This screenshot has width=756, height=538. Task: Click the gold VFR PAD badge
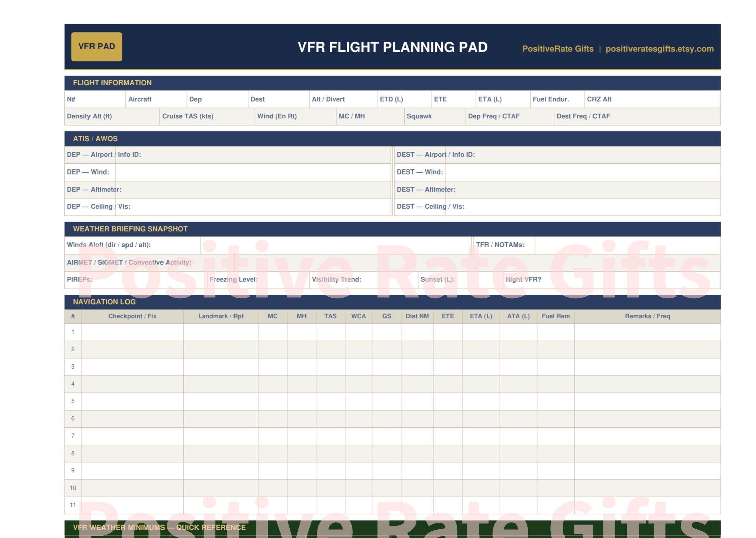(97, 47)
